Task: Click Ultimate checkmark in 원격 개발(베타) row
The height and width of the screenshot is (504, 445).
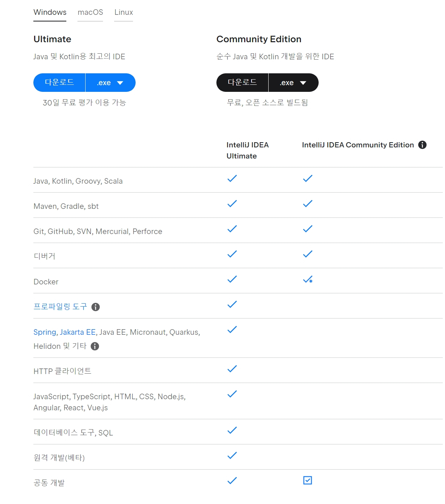Action: click(232, 455)
